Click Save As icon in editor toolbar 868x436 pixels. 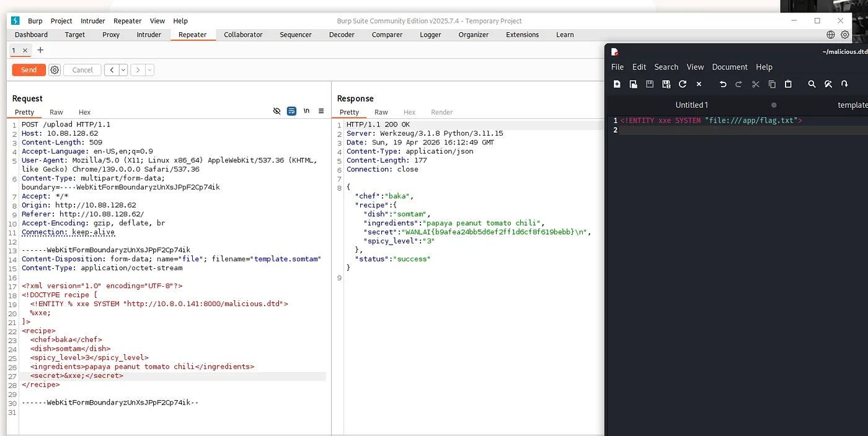click(666, 84)
